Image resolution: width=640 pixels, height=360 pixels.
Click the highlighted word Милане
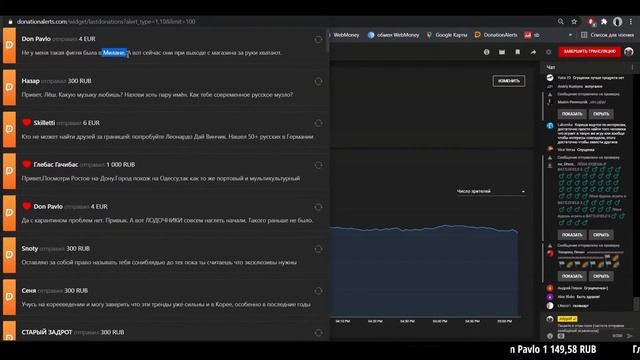point(114,53)
